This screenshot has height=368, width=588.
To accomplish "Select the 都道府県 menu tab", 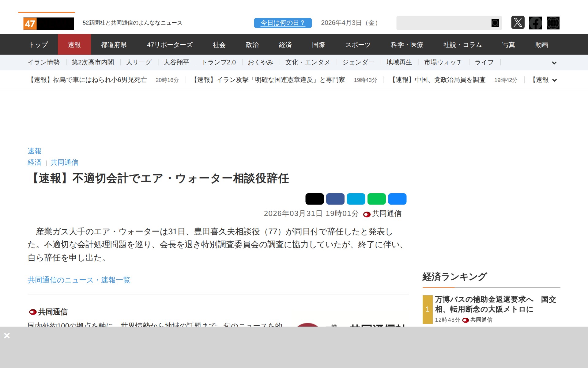I will point(114,45).
